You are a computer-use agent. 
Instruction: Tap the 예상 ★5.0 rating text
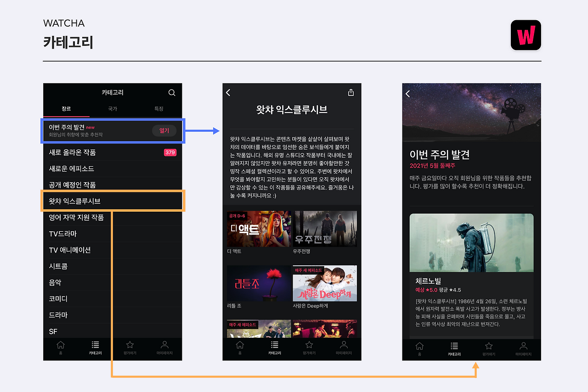[x=426, y=290]
